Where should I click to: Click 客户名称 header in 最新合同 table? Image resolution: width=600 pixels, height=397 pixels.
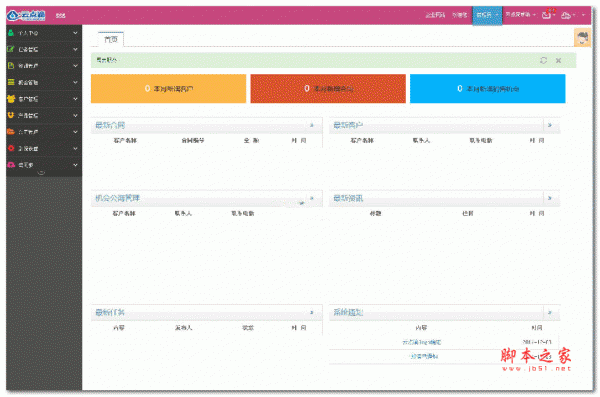125,141
